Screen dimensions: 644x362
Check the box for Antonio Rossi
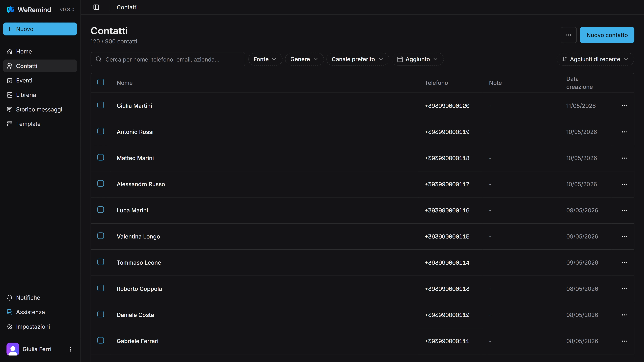100,131
